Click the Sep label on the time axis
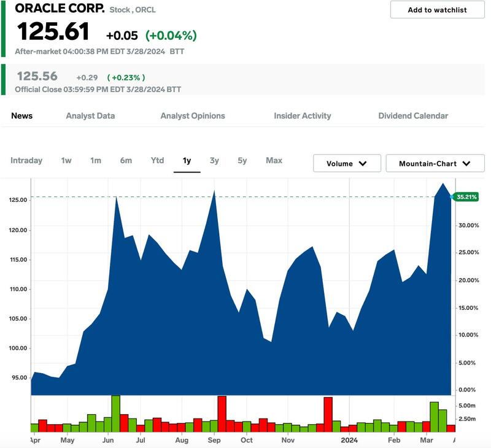 214,440
